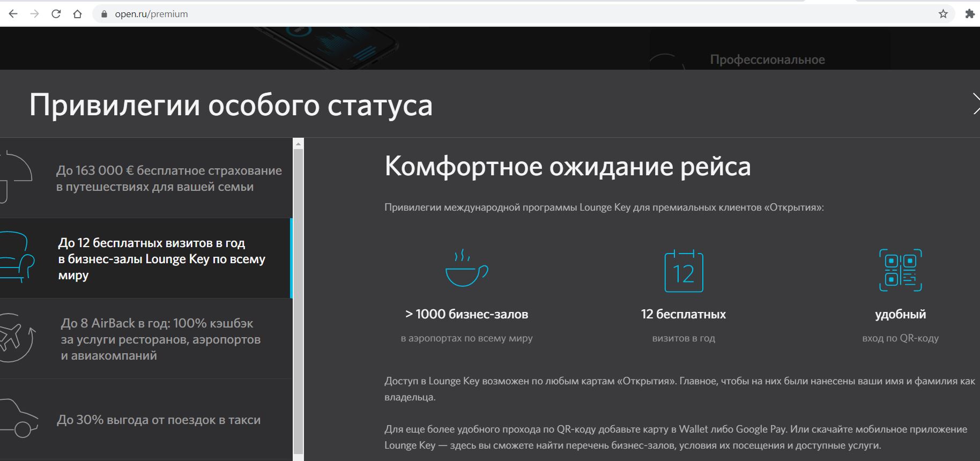Select the 8 AirBack cashback tab
980x461 pixels.
pos(146,339)
